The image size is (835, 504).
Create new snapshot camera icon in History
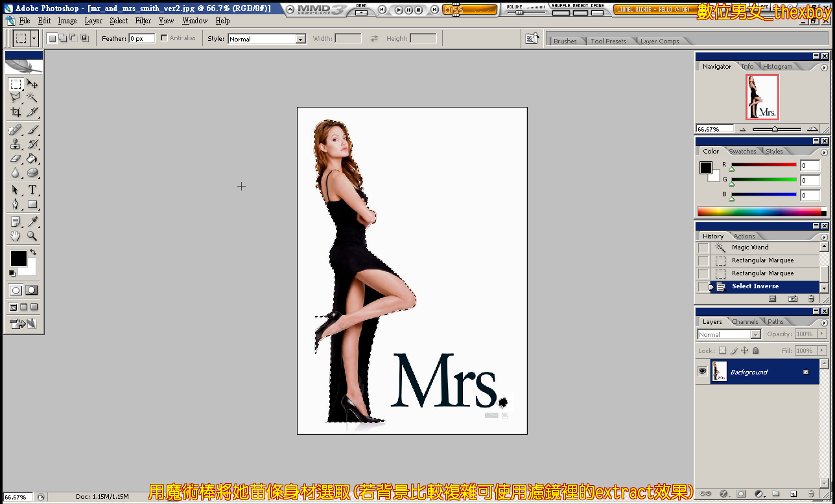click(792, 299)
